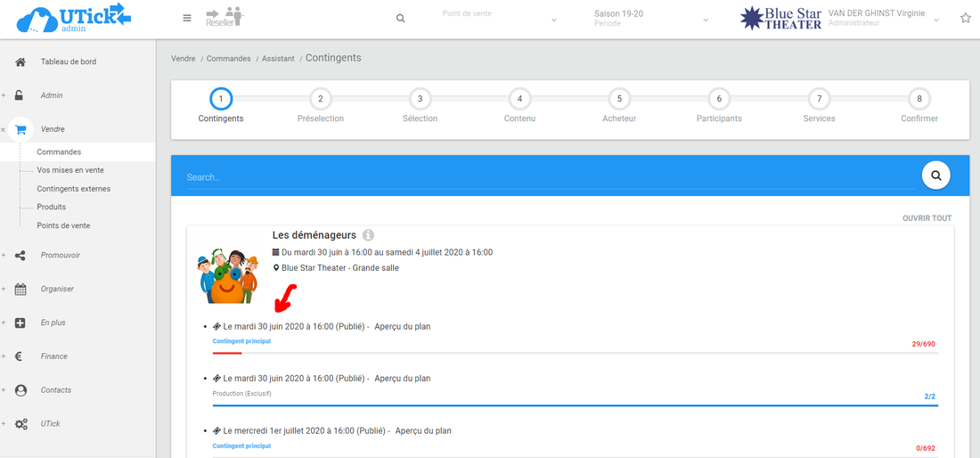This screenshot has height=458, width=980.
Task: Select Contingents externes in sidebar
Action: coord(73,189)
